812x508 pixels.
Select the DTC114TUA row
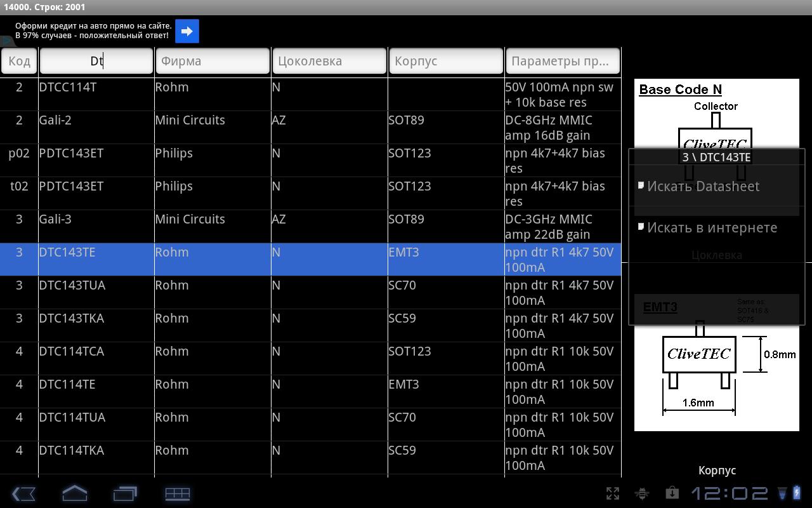[310, 425]
